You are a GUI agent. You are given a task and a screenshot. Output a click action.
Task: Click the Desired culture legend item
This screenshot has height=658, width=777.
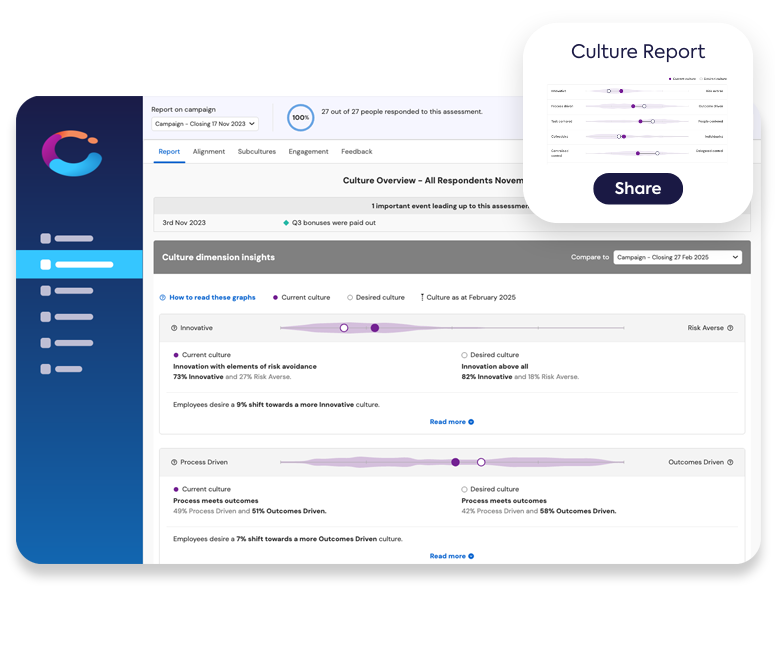(376, 298)
